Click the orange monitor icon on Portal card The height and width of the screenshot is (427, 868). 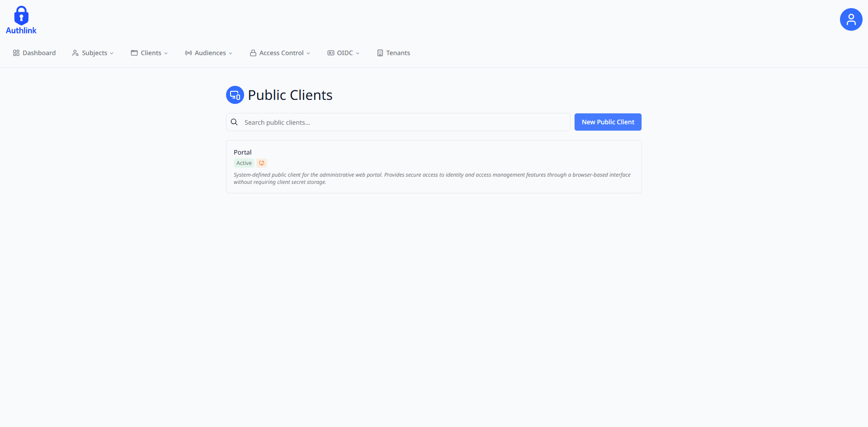(261, 163)
